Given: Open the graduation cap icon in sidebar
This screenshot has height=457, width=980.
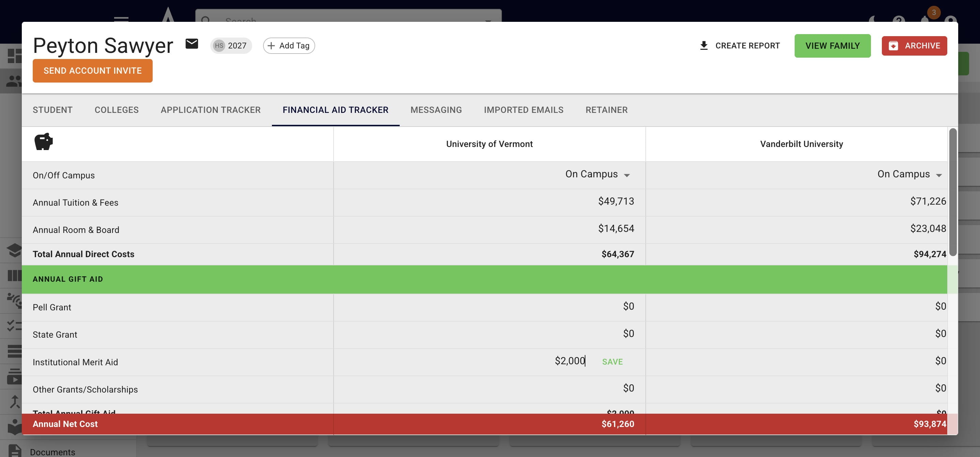Looking at the screenshot, I should 14,250.
